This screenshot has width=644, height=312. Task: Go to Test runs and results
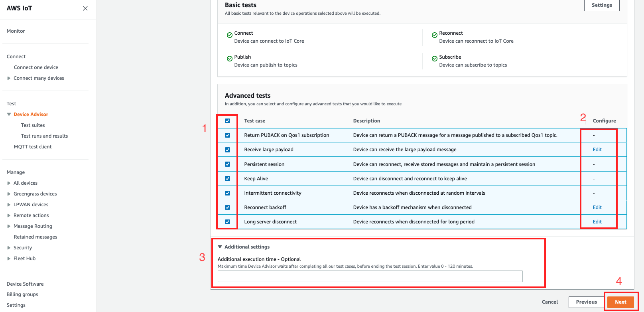click(x=44, y=136)
